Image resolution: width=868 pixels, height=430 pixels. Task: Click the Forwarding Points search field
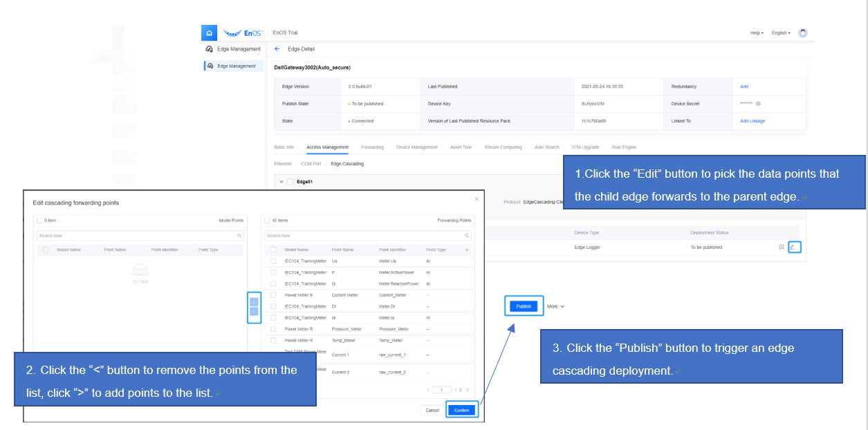(367, 236)
